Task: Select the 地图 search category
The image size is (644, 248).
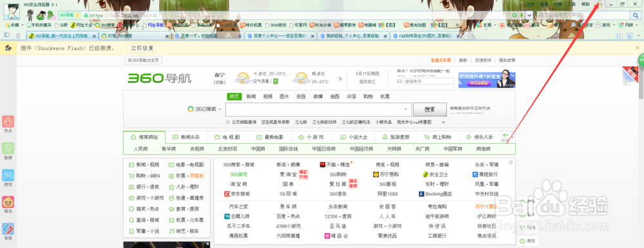Action: (x=335, y=97)
